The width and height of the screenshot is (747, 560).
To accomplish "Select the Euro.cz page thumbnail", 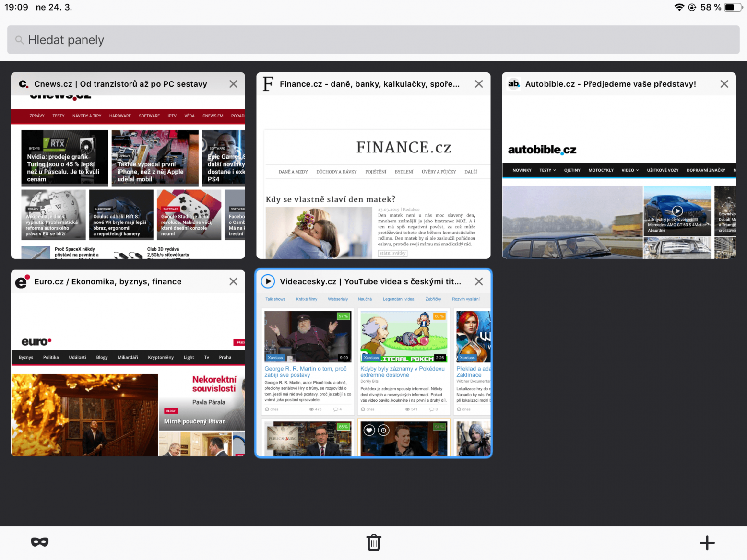I will click(x=128, y=375).
